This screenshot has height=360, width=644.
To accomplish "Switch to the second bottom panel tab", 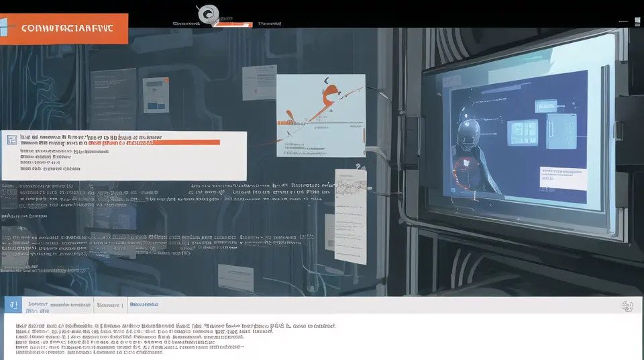I will 109,306.
